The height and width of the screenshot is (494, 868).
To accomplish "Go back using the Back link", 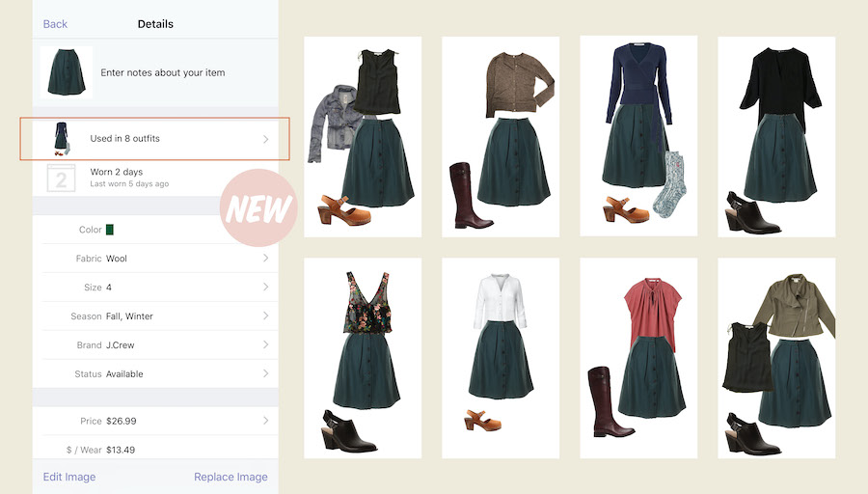I will click(55, 24).
